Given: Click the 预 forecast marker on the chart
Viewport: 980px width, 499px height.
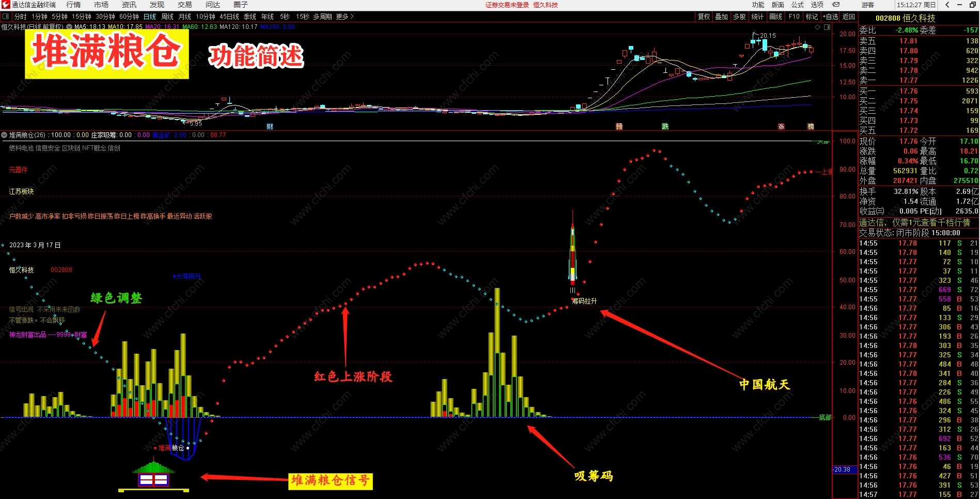Looking at the screenshot, I should tap(619, 127).
